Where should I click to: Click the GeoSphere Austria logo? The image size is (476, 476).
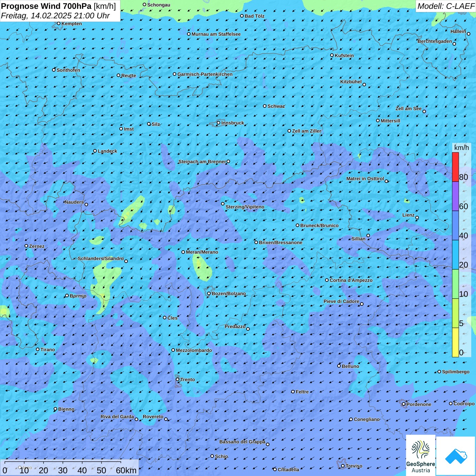pyautogui.click(x=421, y=455)
